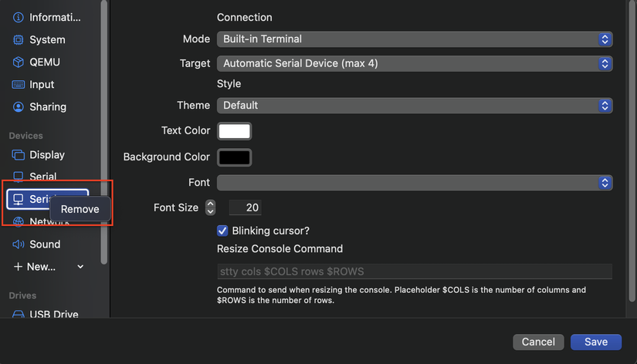Click the USB Drive icon

[x=19, y=315]
